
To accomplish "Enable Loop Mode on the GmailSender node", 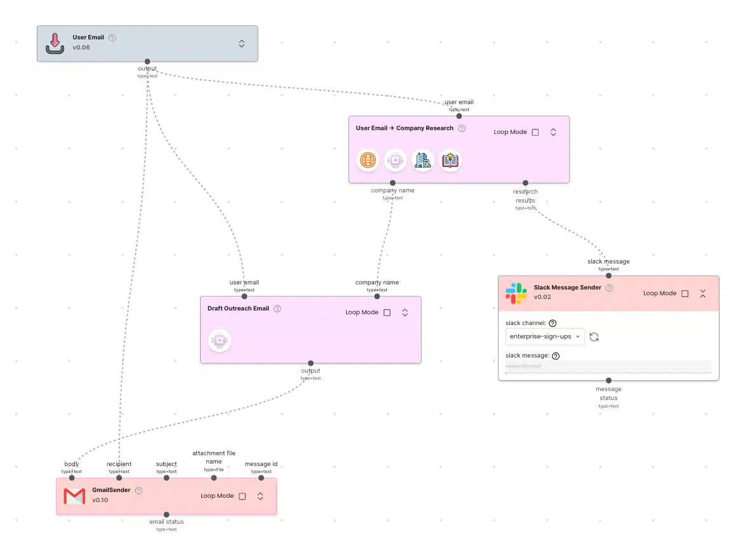I will tap(242, 496).
